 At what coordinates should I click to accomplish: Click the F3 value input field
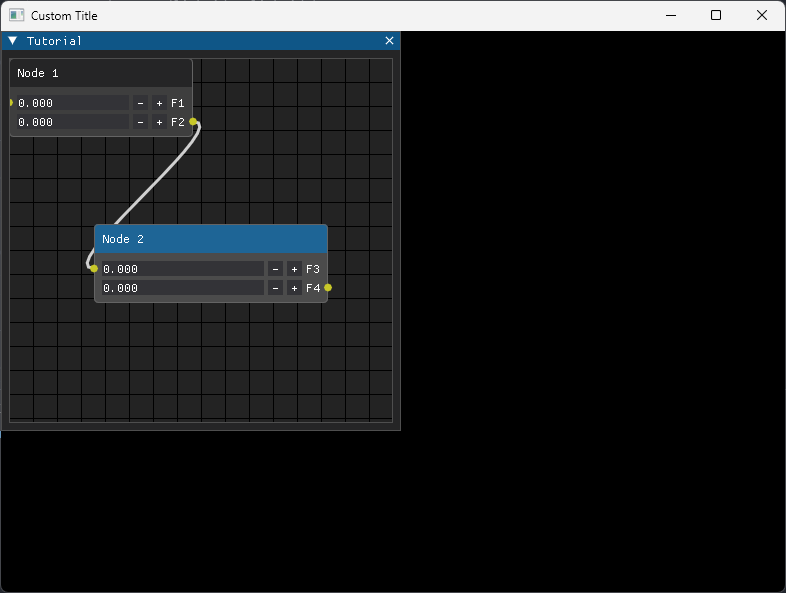coord(183,269)
